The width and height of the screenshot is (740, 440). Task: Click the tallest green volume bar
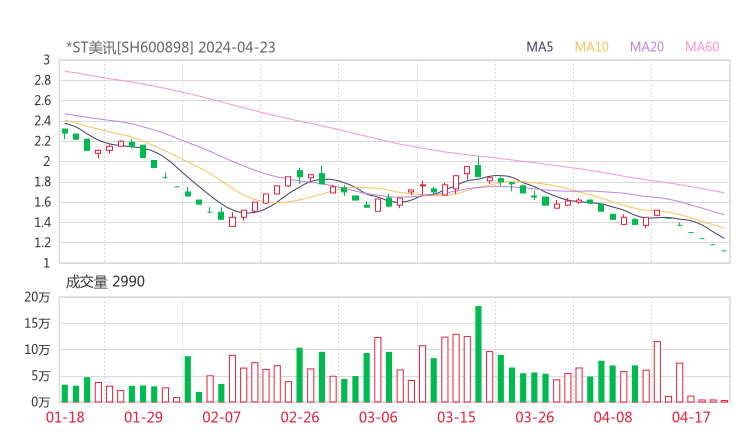coord(478,354)
